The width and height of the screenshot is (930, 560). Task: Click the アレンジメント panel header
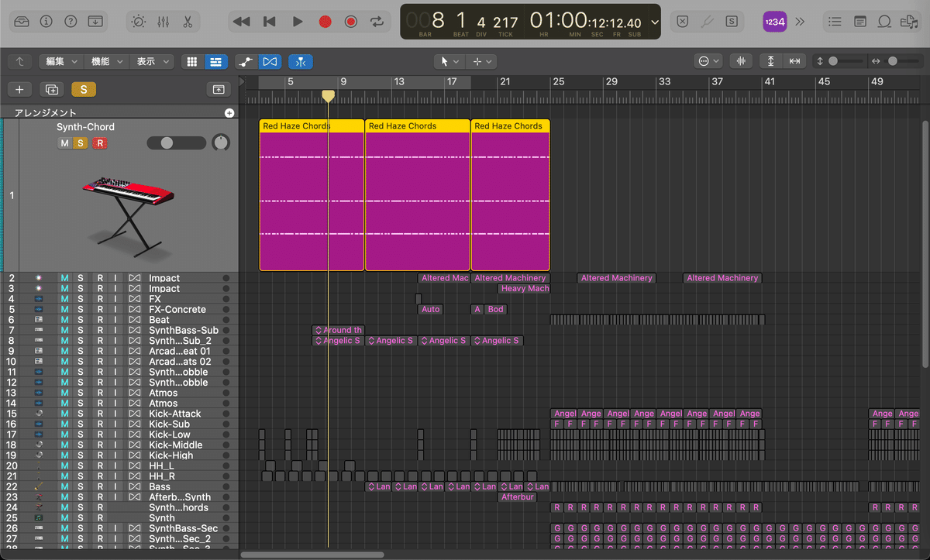point(47,112)
